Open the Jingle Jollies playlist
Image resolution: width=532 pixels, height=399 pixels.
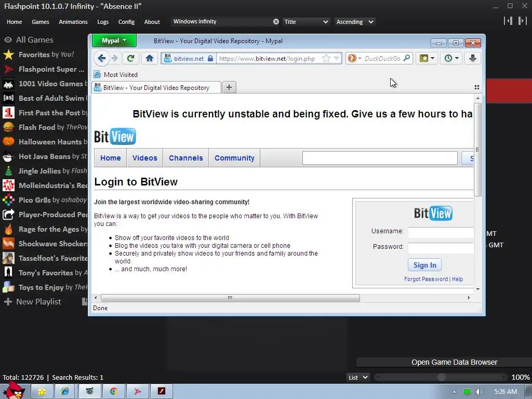coord(45,170)
